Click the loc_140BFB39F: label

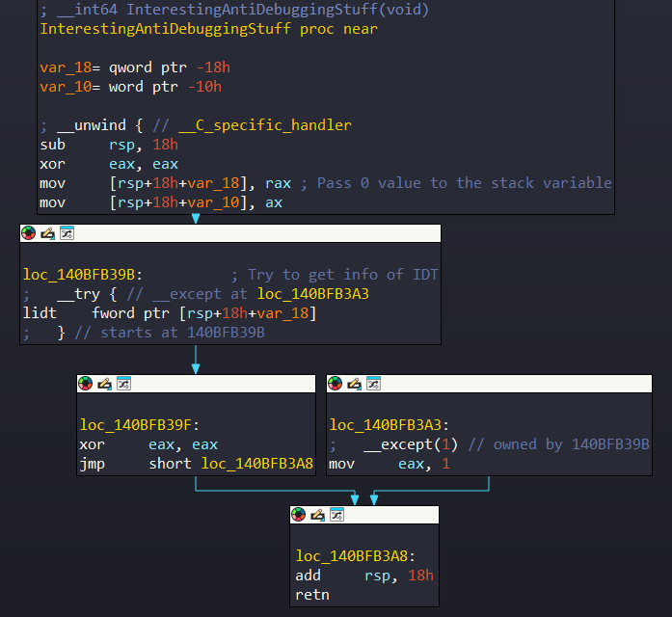pyautogui.click(x=139, y=424)
